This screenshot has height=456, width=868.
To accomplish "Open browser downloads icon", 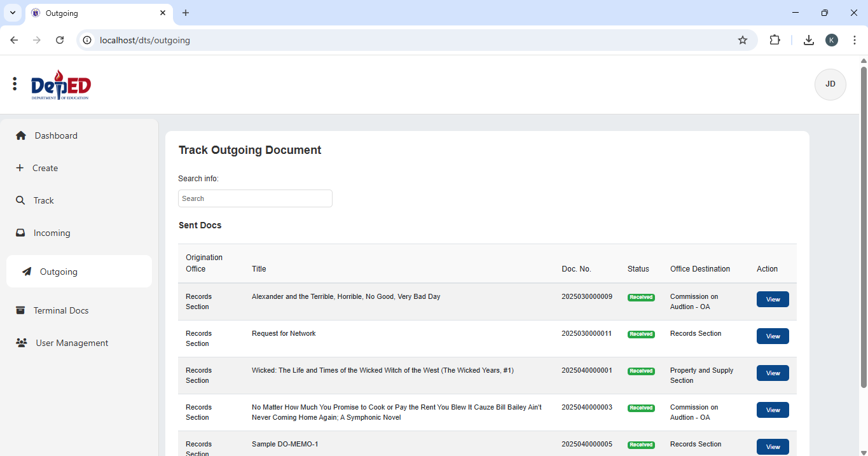I will tap(809, 40).
